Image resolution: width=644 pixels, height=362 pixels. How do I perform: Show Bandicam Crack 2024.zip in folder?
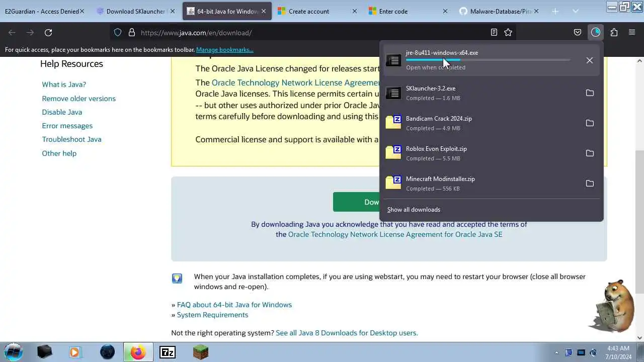[590, 123]
